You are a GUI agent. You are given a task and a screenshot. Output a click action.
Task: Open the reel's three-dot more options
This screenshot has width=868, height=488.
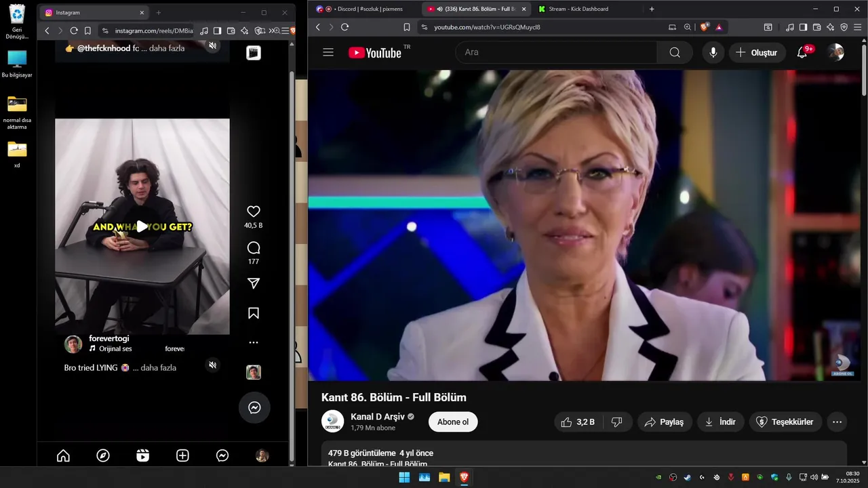point(254,343)
